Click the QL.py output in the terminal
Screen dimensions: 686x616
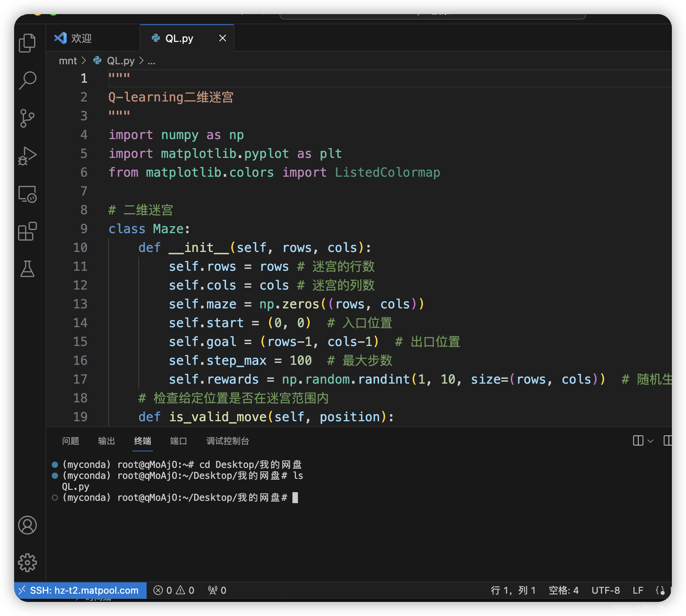click(76, 487)
